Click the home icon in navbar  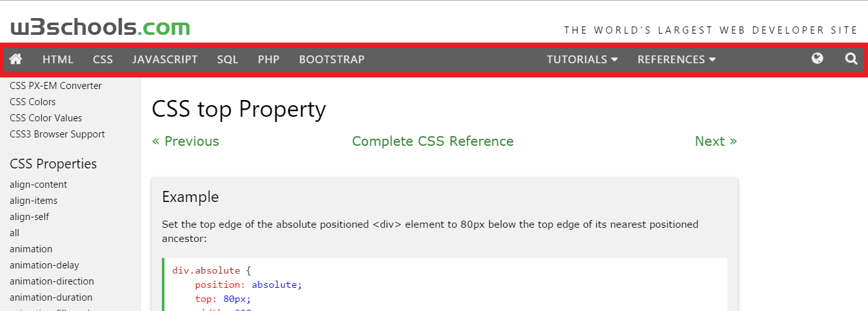point(16,59)
